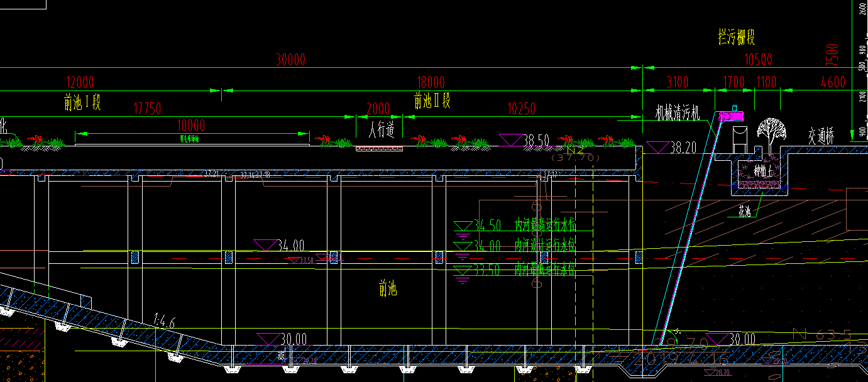Screen dimensions: 868x382
Task: Select the vertical 7500 dimension text
Action: [833, 55]
